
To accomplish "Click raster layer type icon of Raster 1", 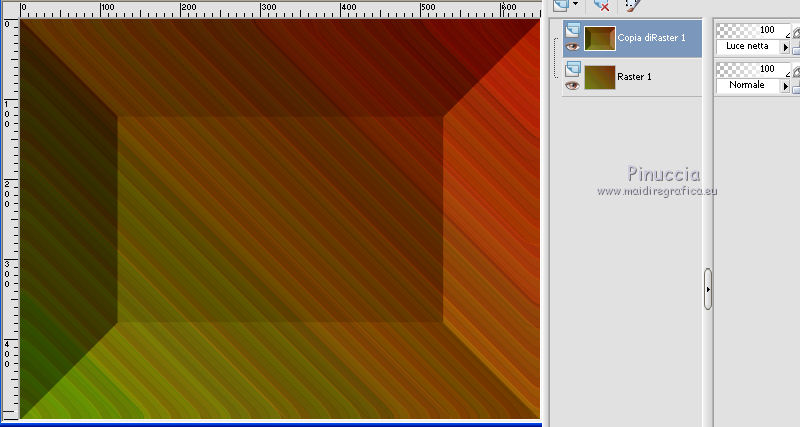I will pyautogui.click(x=572, y=69).
